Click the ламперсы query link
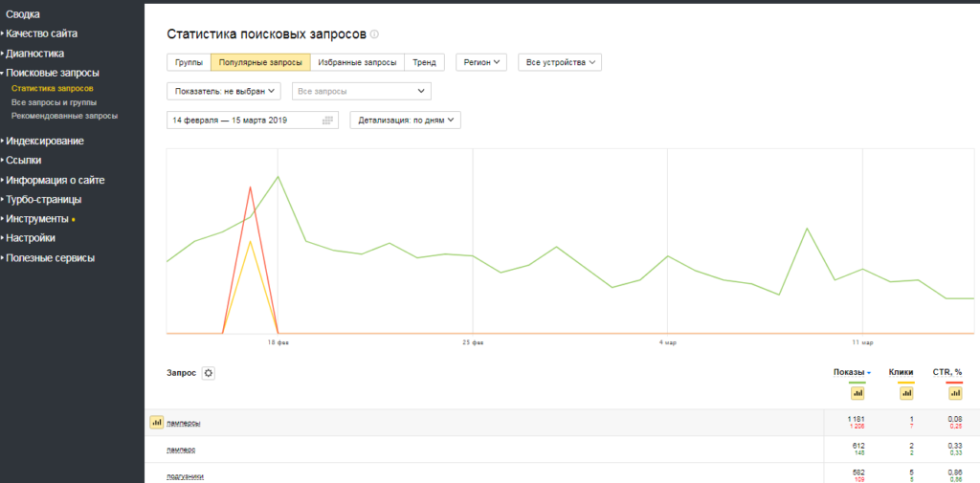 [184, 424]
